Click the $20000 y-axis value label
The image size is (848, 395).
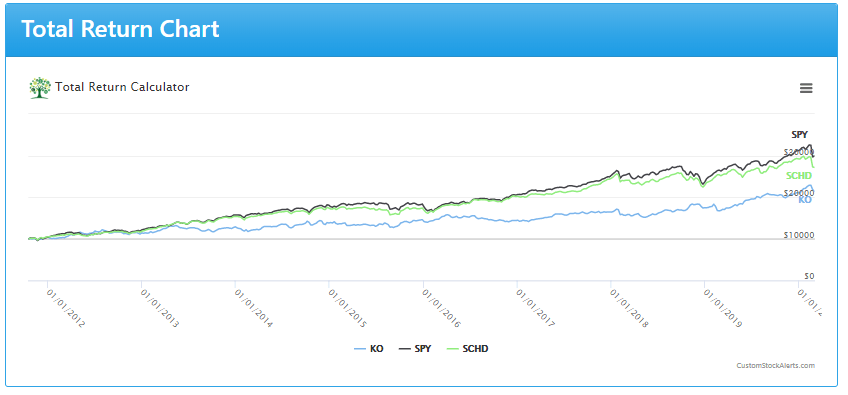coord(799,193)
